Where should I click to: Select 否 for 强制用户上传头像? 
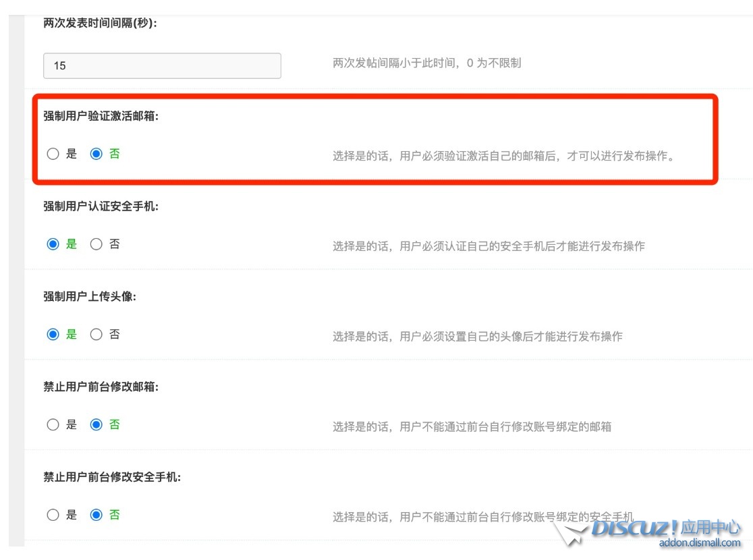[x=95, y=334]
